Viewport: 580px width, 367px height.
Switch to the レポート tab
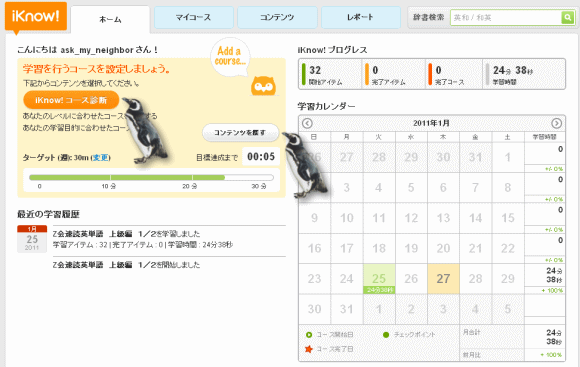tap(361, 17)
